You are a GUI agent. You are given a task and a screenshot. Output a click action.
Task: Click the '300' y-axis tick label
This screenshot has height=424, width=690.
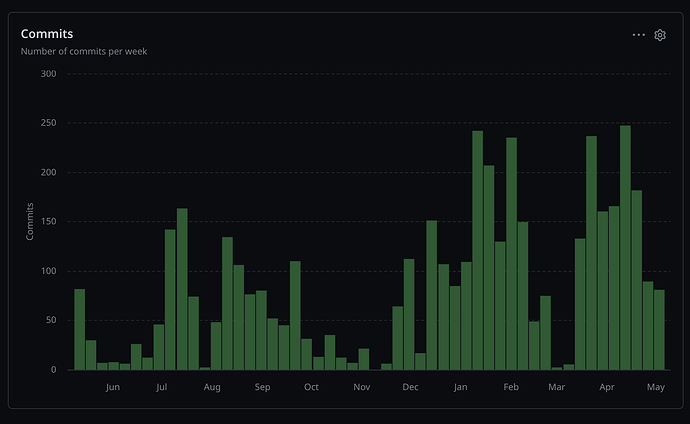(48, 74)
